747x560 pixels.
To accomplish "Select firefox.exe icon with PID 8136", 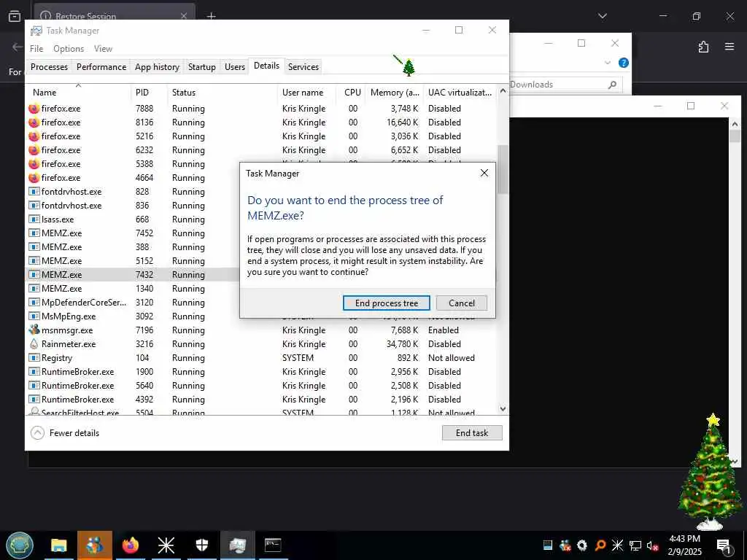I will pyautogui.click(x=34, y=122).
